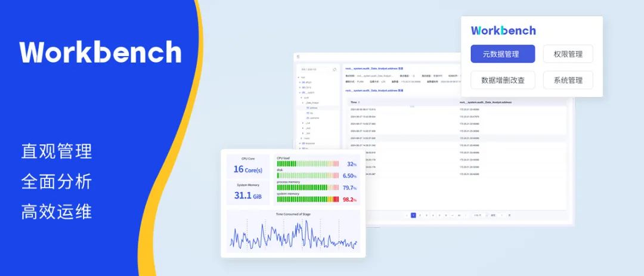
Task: Click the CPU Core 16 Core(s) card
Action: (248, 166)
